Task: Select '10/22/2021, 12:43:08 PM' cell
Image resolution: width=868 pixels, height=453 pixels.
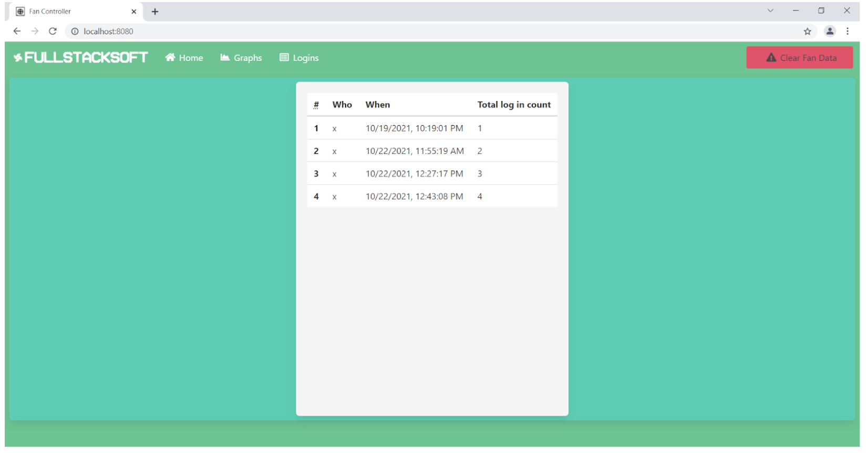Action: point(415,197)
